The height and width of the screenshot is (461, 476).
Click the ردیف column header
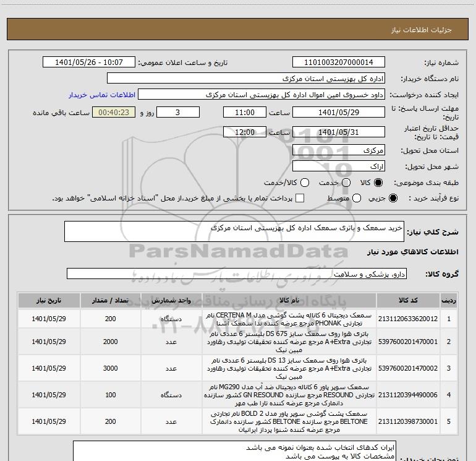(449, 300)
